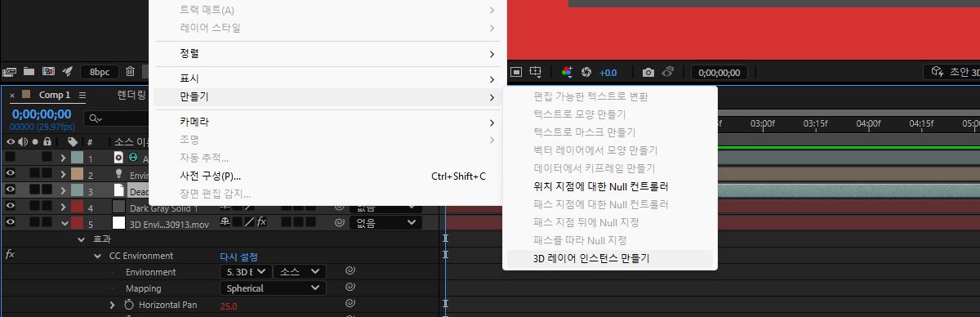Create a new composition from project panel
Screen dimensions: 980x317
[x=48, y=72]
